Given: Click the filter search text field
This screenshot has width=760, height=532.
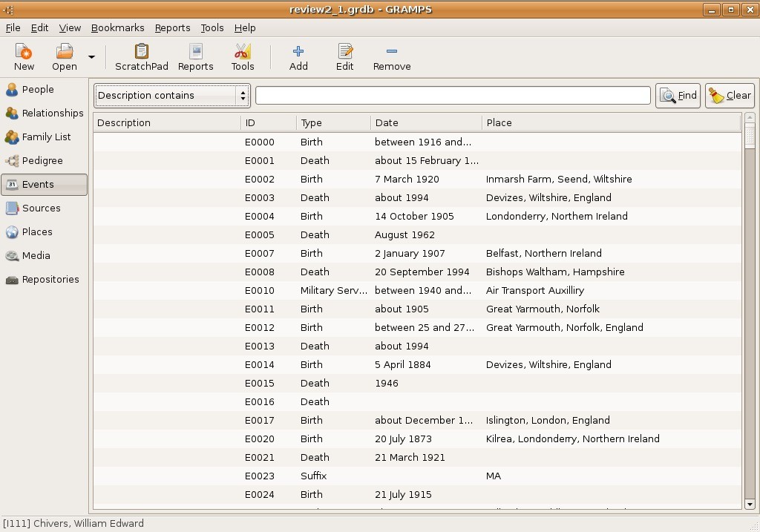Looking at the screenshot, I should (453, 95).
